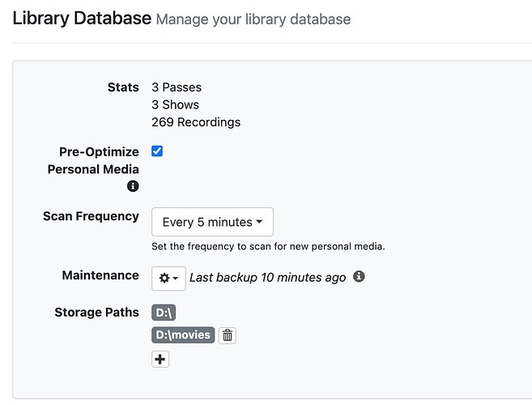
Task: Click the 3 Passes stat
Action: 177,87
